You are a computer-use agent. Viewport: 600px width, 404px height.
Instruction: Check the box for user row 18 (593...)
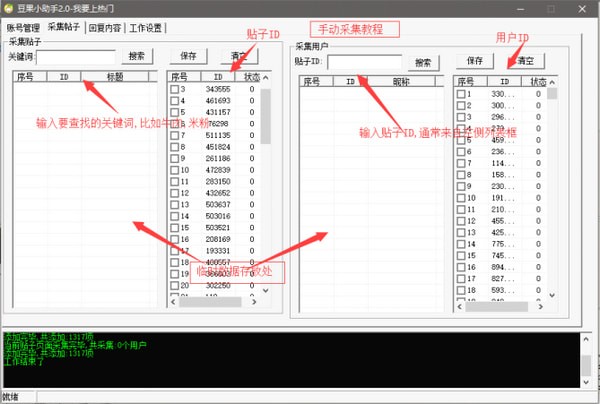coord(461,290)
